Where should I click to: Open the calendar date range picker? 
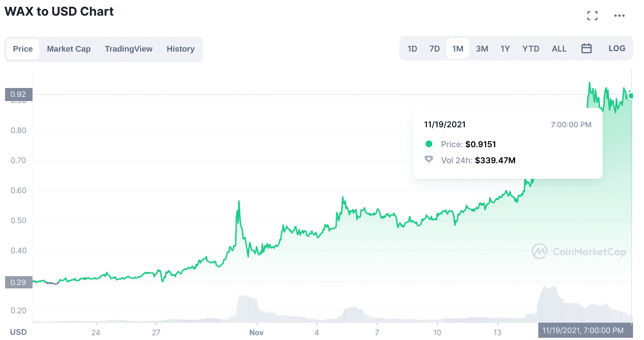(587, 49)
